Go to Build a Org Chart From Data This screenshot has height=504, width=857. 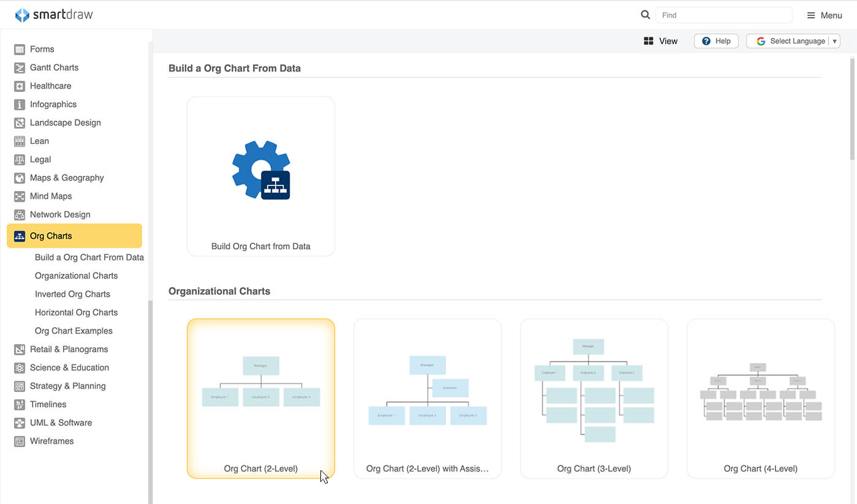coord(89,257)
